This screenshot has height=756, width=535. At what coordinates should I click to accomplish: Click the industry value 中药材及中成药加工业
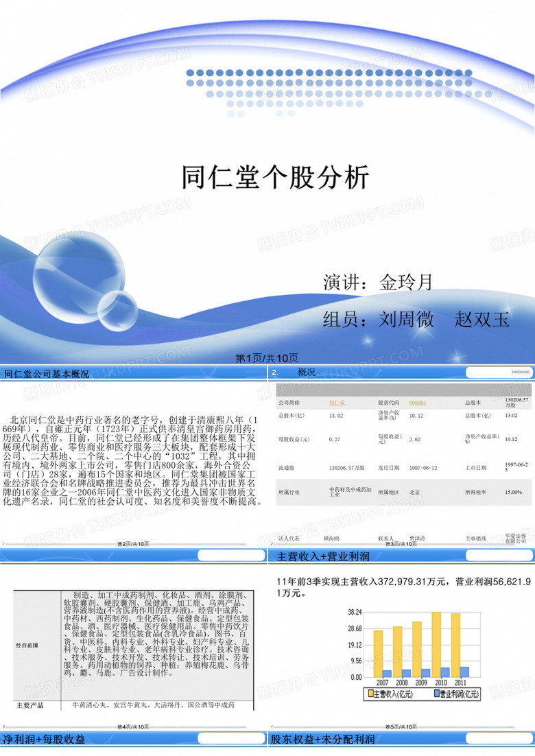point(350,492)
